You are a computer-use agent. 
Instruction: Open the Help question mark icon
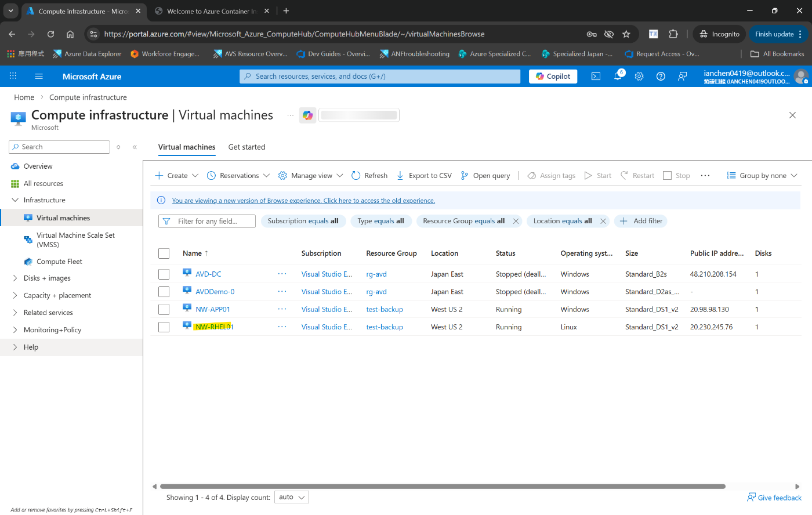coord(661,76)
